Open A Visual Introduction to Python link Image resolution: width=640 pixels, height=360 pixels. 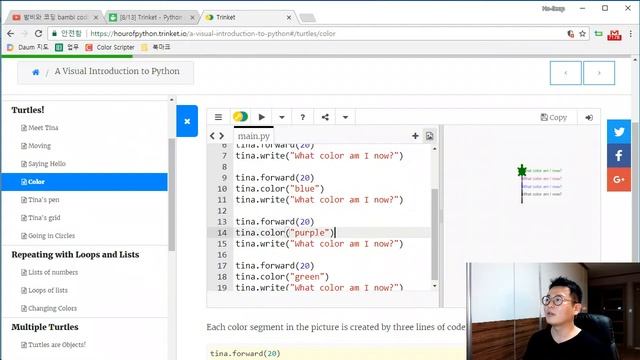tap(117, 71)
